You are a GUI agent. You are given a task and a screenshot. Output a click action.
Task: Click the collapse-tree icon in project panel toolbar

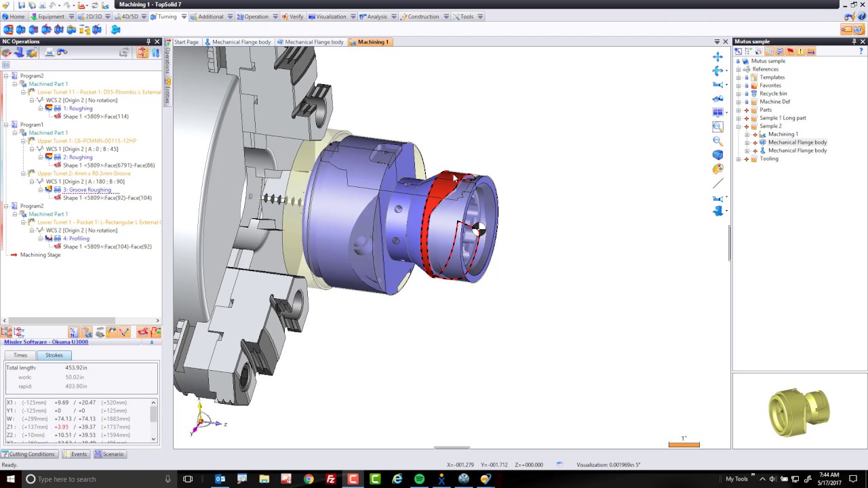[x=749, y=52]
